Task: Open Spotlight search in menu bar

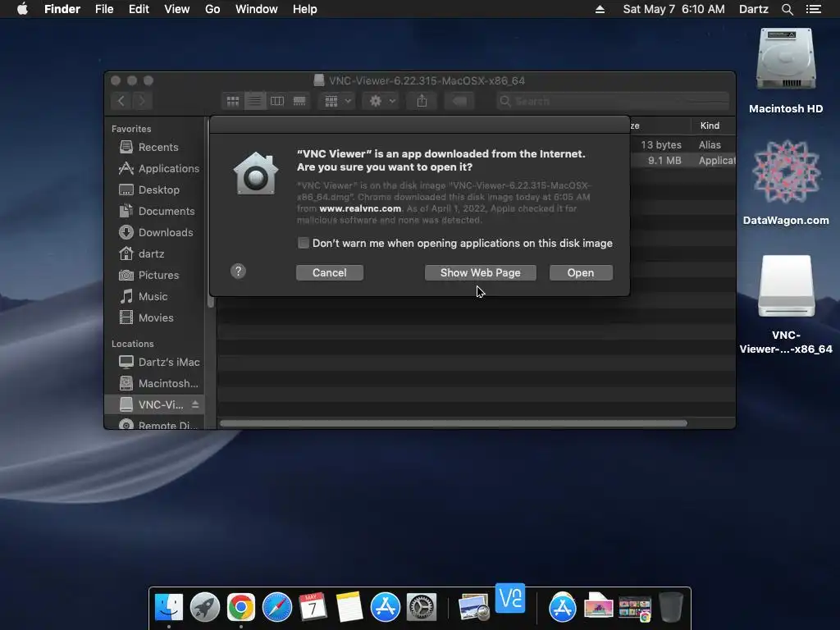Action: (787, 9)
